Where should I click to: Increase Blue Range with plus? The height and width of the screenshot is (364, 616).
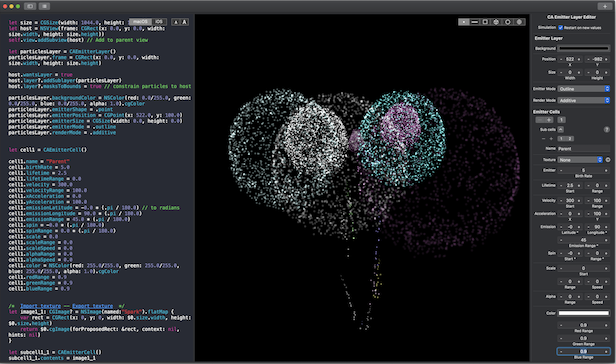point(606,351)
